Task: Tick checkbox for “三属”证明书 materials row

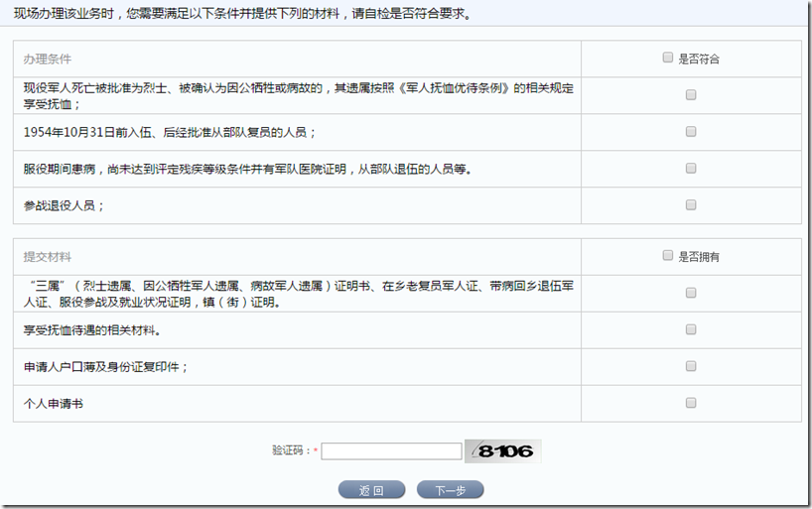Action: 691,293
